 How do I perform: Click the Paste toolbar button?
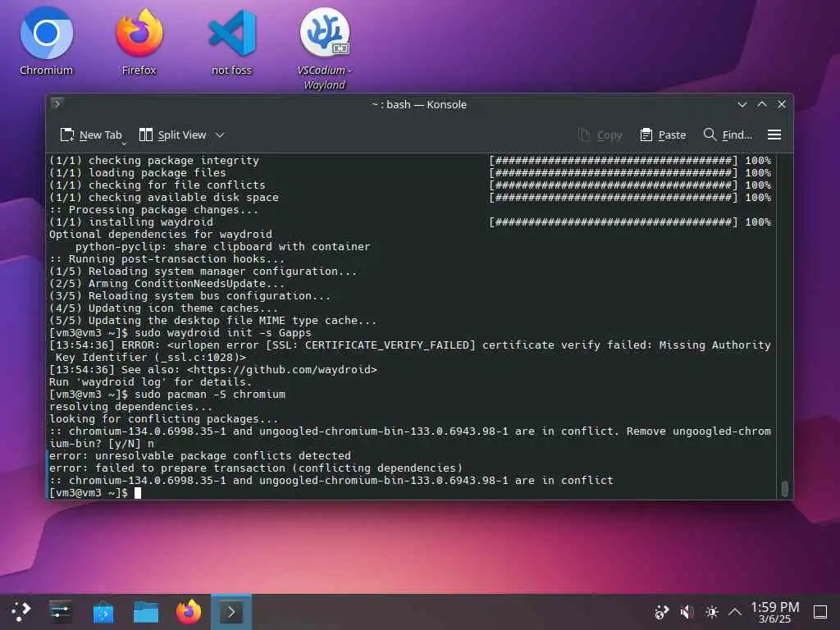pyautogui.click(x=663, y=135)
